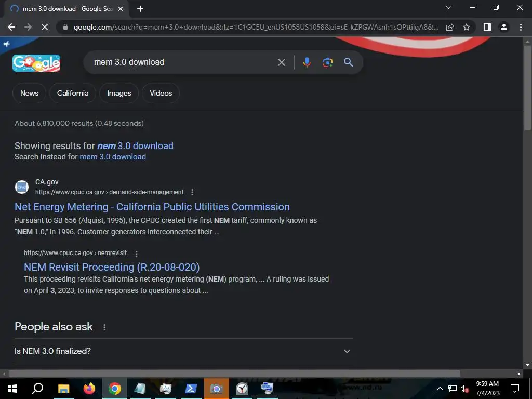Open File Explorer from taskbar
This screenshot has width=532, height=399.
coord(63,389)
